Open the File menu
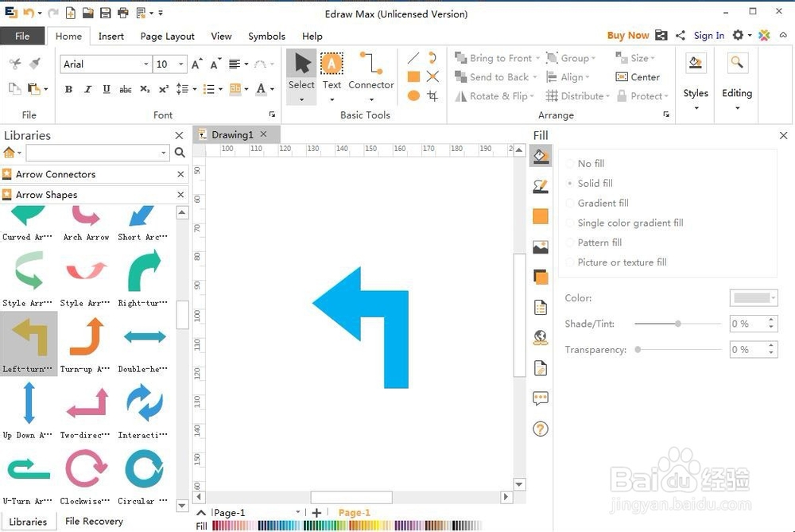 [x=22, y=36]
